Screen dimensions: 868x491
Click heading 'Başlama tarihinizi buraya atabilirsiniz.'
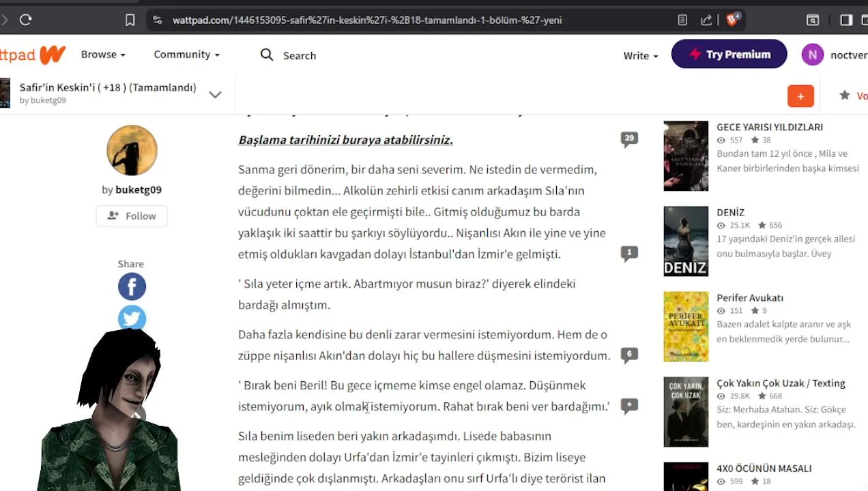tap(345, 140)
